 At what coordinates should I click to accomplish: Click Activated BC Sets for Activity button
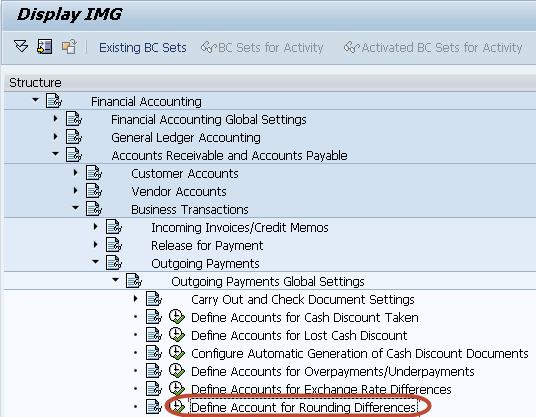(433, 48)
